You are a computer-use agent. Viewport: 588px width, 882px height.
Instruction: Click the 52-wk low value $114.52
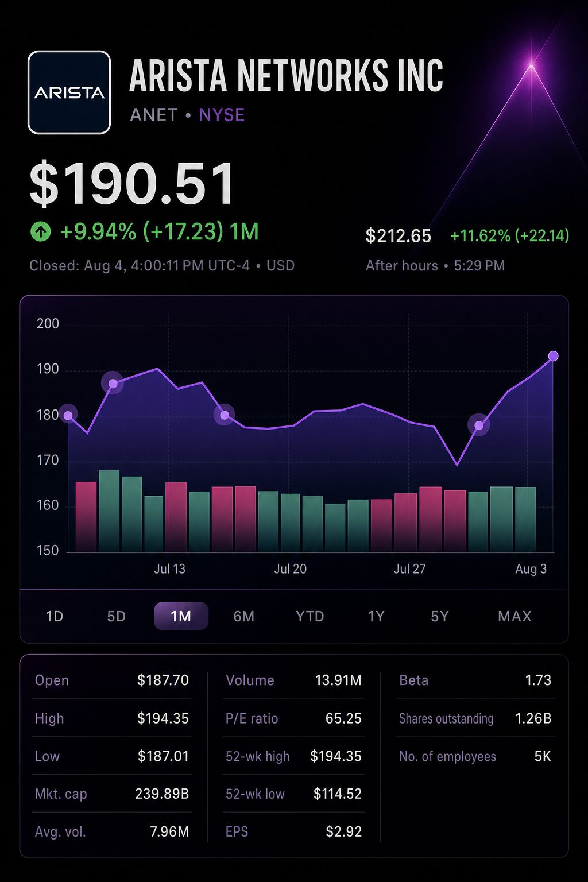[x=338, y=794]
